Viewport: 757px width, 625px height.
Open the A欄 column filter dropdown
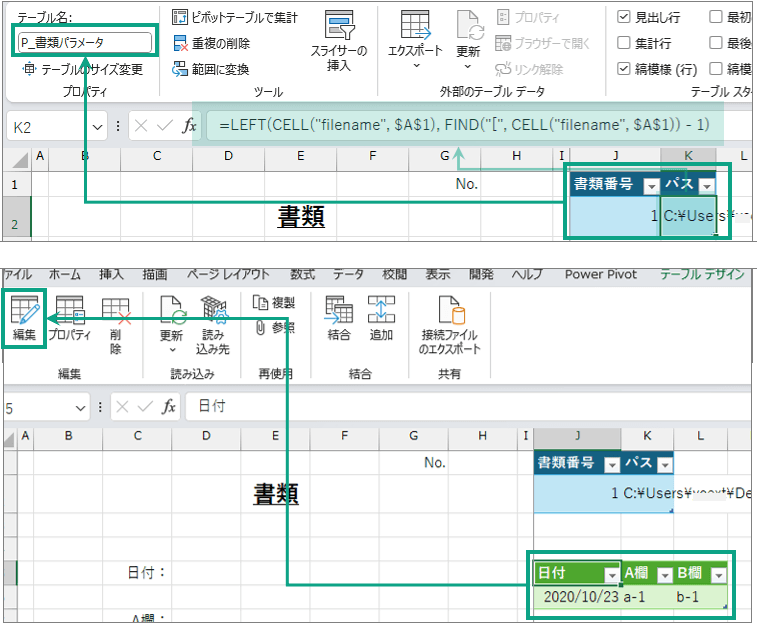665,575
